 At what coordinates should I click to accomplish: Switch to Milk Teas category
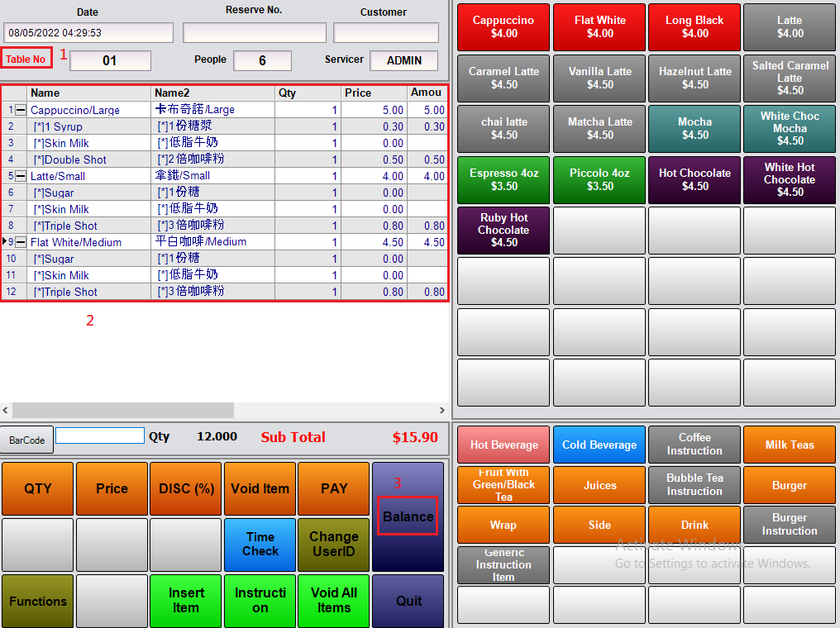coord(790,445)
